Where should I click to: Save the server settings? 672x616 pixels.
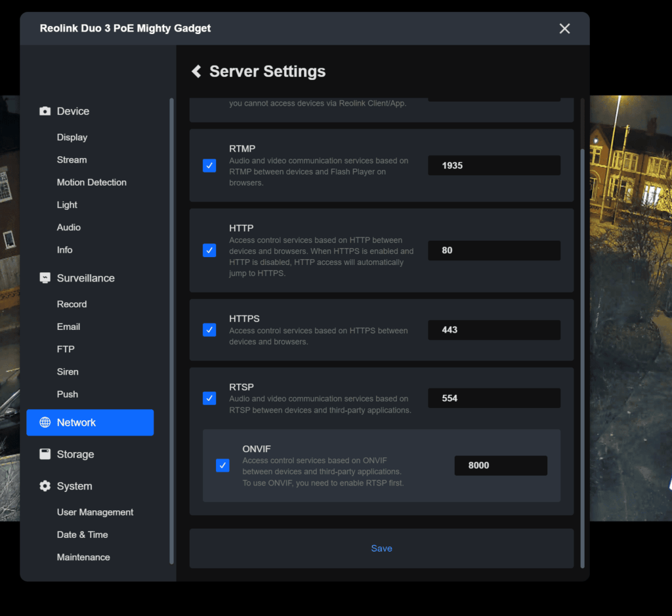click(x=381, y=548)
